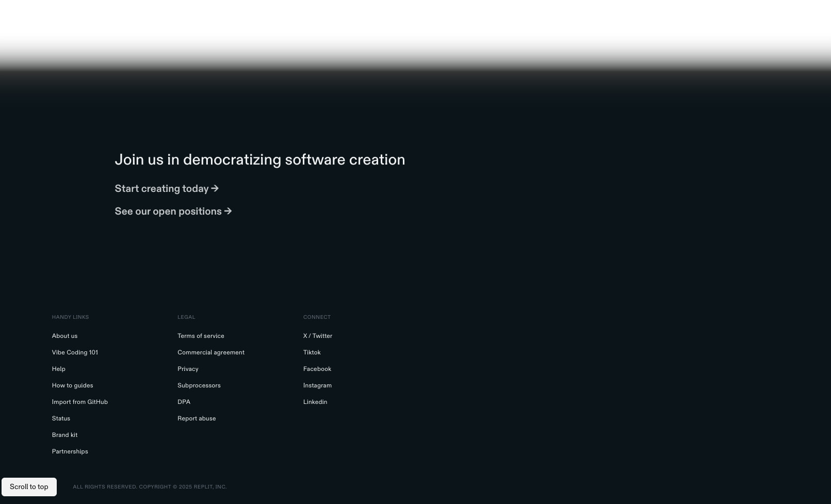Open Commercial agreement
The image size is (831, 504).
pyautogui.click(x=211, y=352)
